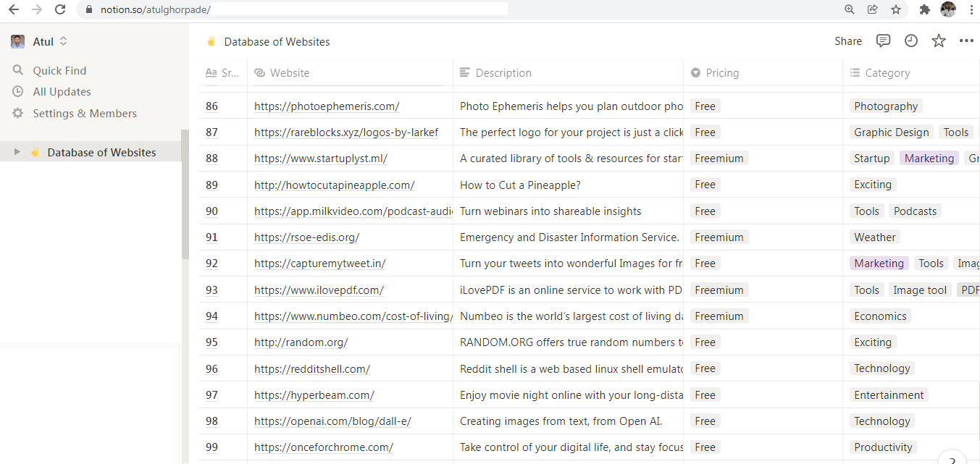
Task: Open the howtocutapineapple.com link
Action: [334, 185]
